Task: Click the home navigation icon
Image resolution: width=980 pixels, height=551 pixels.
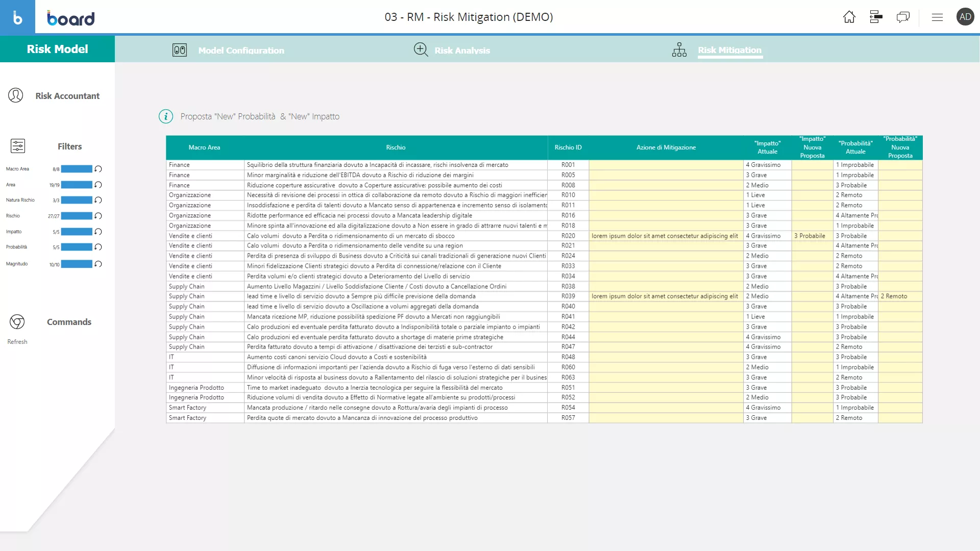Action: 849,17
